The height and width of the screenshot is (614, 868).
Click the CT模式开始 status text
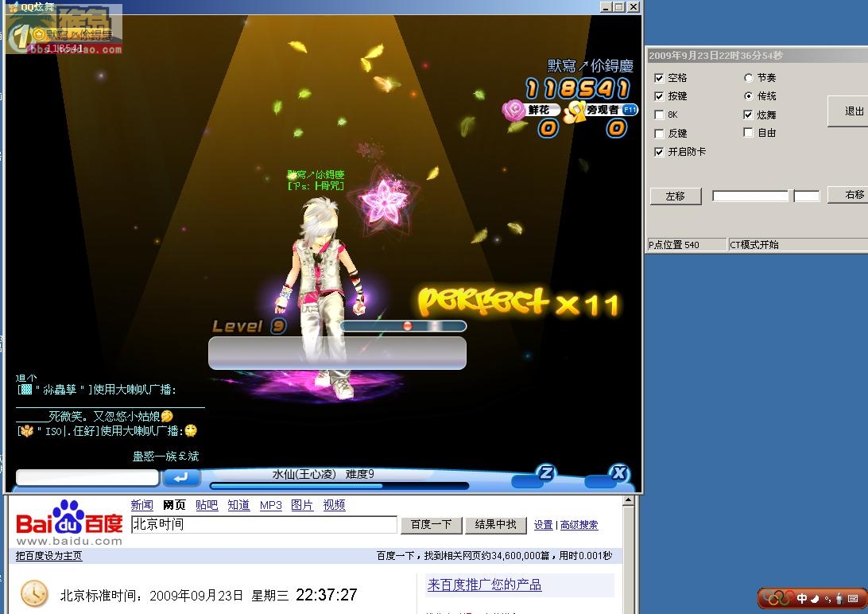[754, 245]
